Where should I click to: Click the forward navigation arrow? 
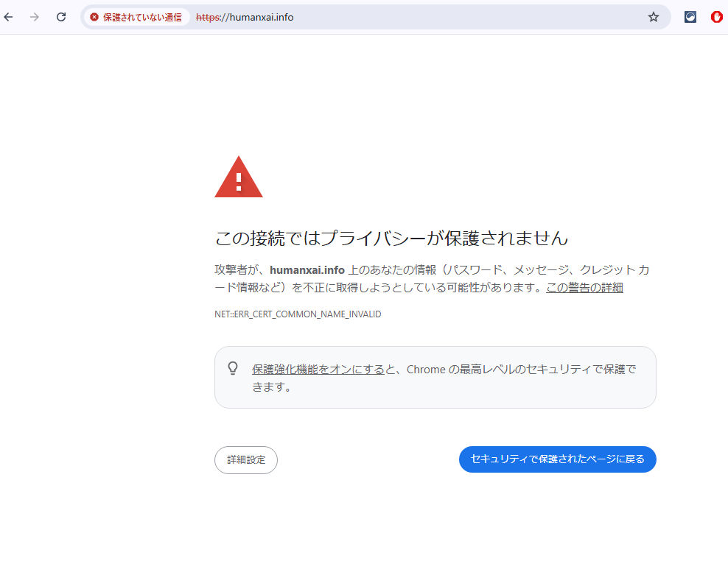tap(35, 17)
